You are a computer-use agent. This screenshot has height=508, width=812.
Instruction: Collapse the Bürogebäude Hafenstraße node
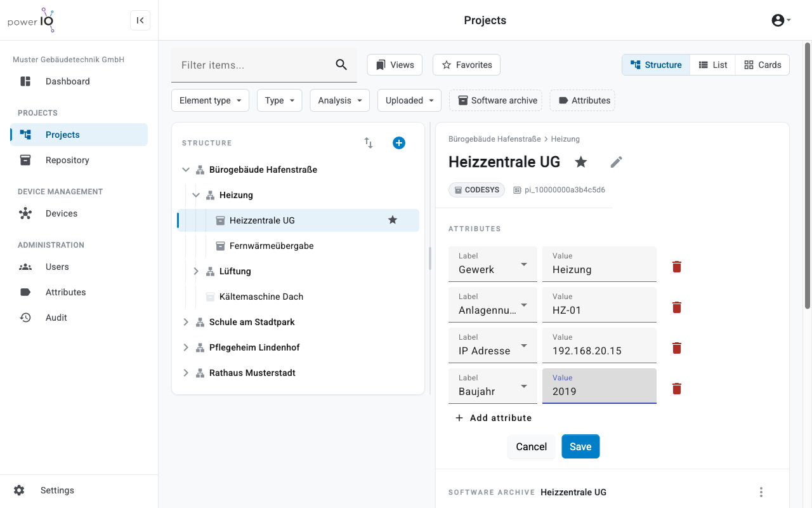click(186, 170)
